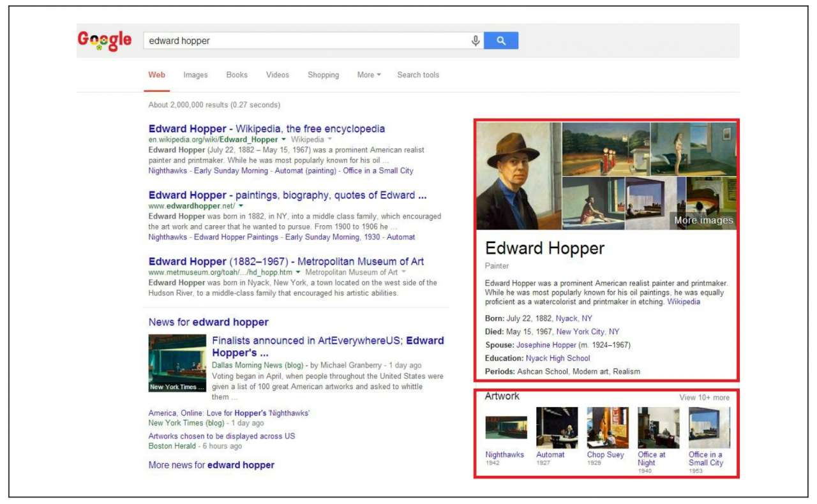This screenshot has width=817, height=504.
Task: Open America, Online: Love for Hopper's 'Nighthawks'
Action: click(x=229, y=413)
